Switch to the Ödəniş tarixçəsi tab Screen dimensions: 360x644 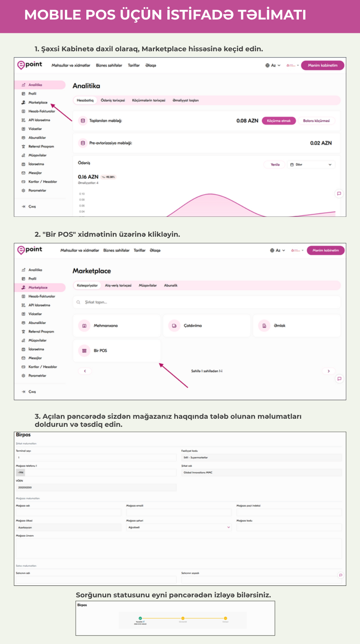tap(113, 101)
